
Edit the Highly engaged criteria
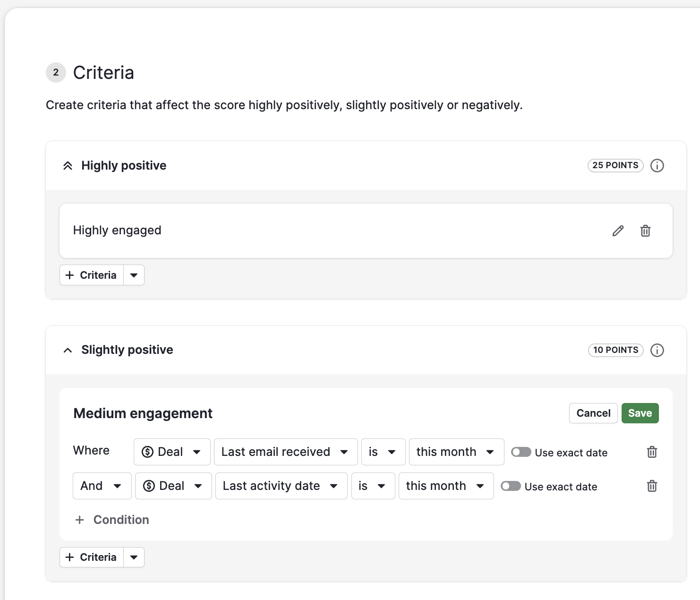tap(618, 231)
